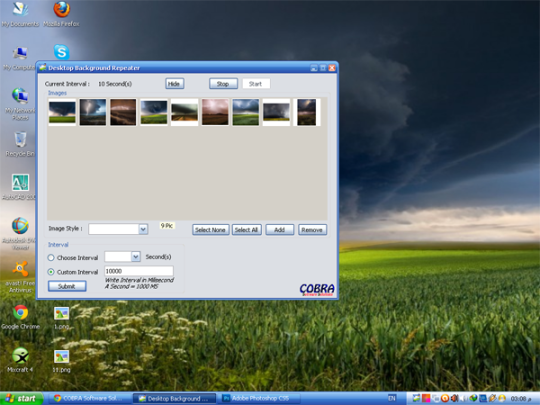Click the red speaker tray icon
This screenshot has height=405, width=540.
click(x=454, y=398)
